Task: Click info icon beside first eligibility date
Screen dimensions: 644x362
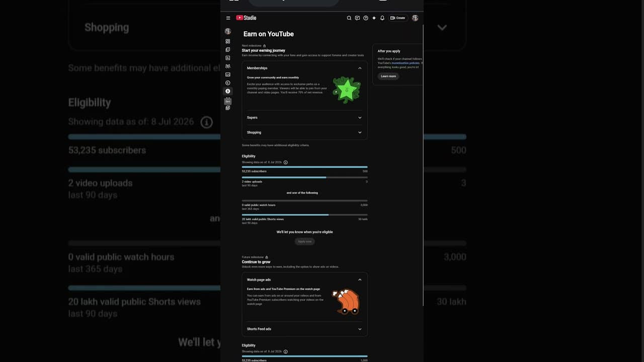Action: pos(286,162)
